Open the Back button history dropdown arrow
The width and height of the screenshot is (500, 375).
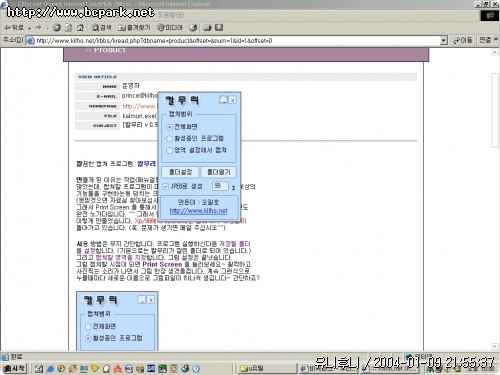pyautogui.click(x=29, y=28)
